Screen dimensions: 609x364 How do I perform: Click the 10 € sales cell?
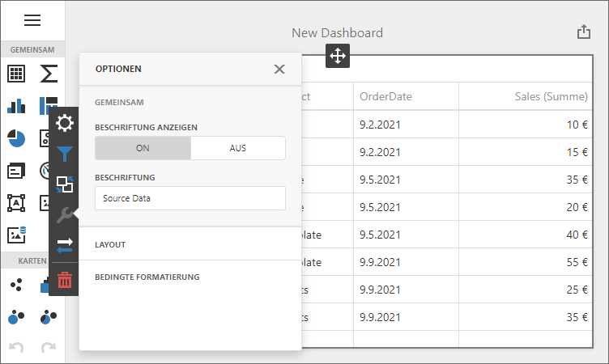tap(525, 125)
